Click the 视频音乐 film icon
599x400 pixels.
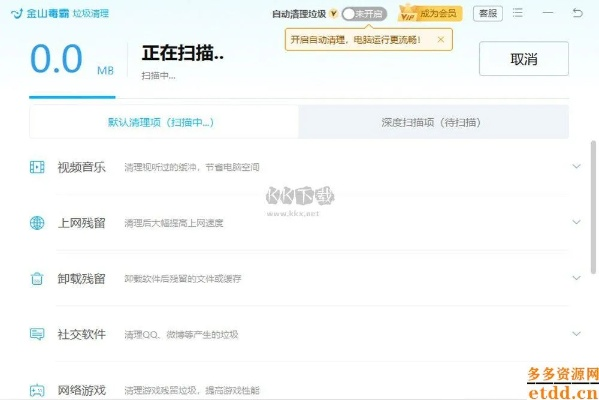pos(37,167)
